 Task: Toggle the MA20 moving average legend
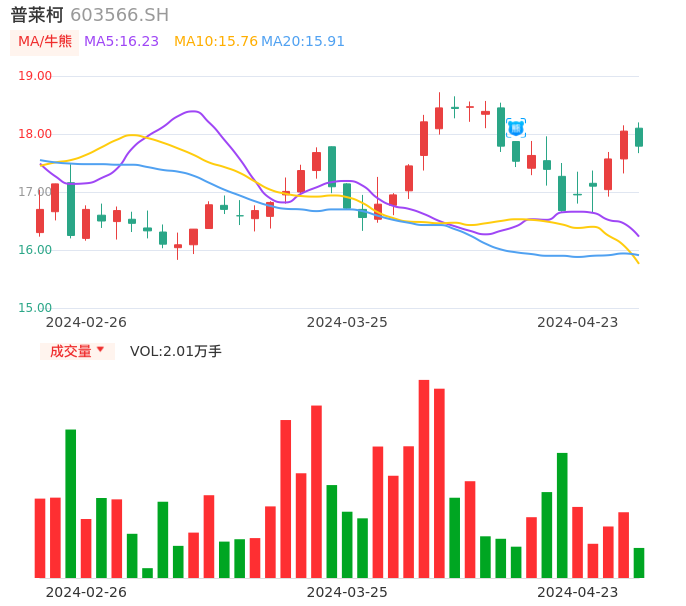pos(302,42)
